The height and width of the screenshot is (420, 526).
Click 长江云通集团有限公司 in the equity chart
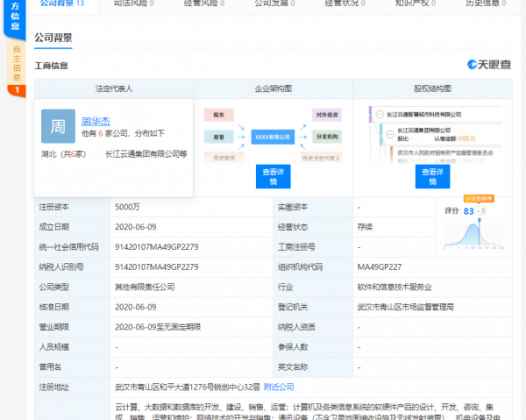click(x=424, y=130)
